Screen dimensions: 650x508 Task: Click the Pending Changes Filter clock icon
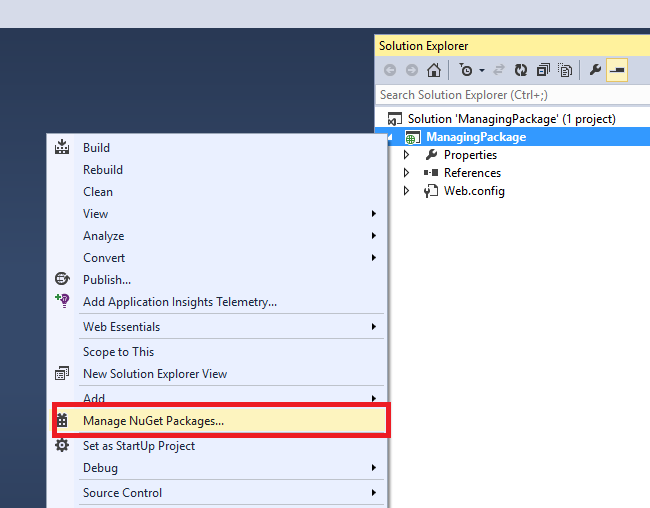tap(465, 70)
